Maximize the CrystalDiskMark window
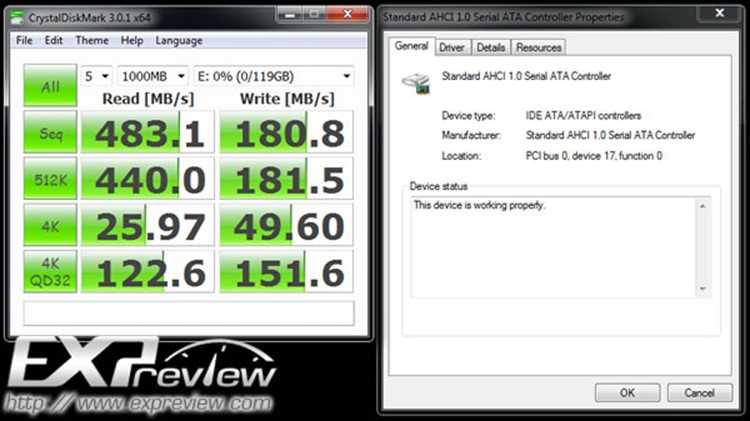The image size is (750, 421). pos(314,15)
